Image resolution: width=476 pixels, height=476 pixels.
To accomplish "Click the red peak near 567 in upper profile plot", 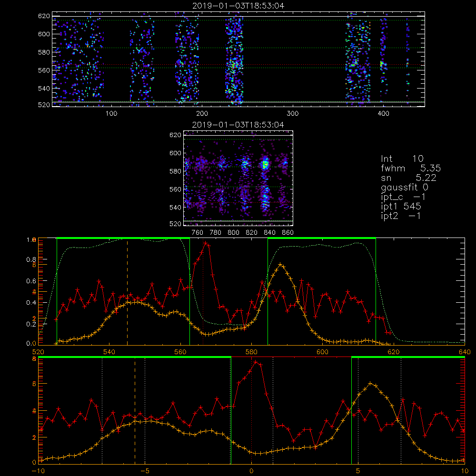I will tap(206, 243).
